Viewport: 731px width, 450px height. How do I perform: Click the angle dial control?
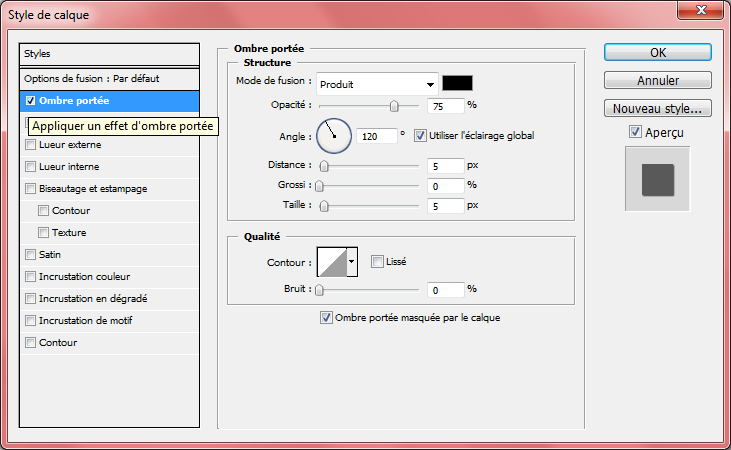point(335,134)
